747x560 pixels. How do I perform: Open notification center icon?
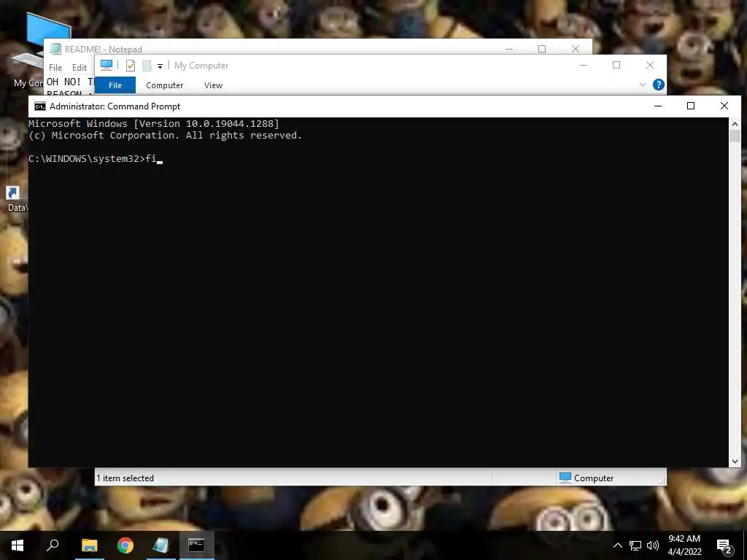(x=724, y=546)
